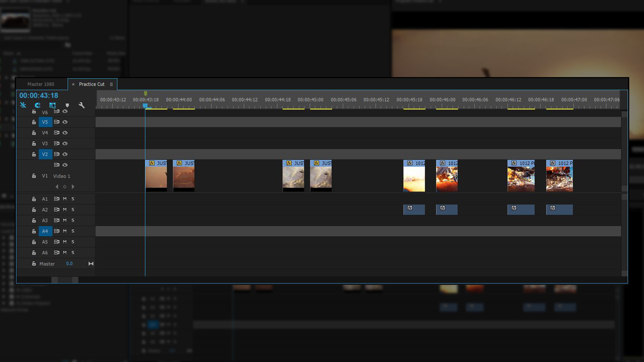Toggle the Linked Selection icon
The image size is (644, 362).
(x=52, y=105)
